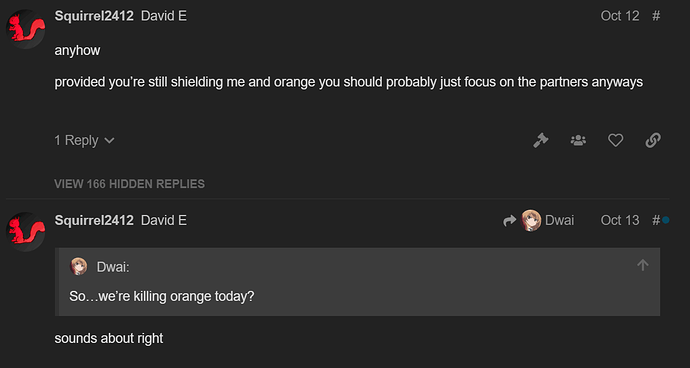
Task: Click the reply-to arrow icon near Dwai
Action: tap(509, 221)
